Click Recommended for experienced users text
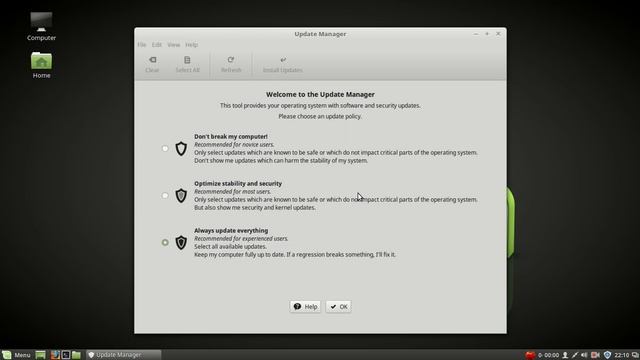The height and width of the screenshot is (360, 640). coord(241,238)
